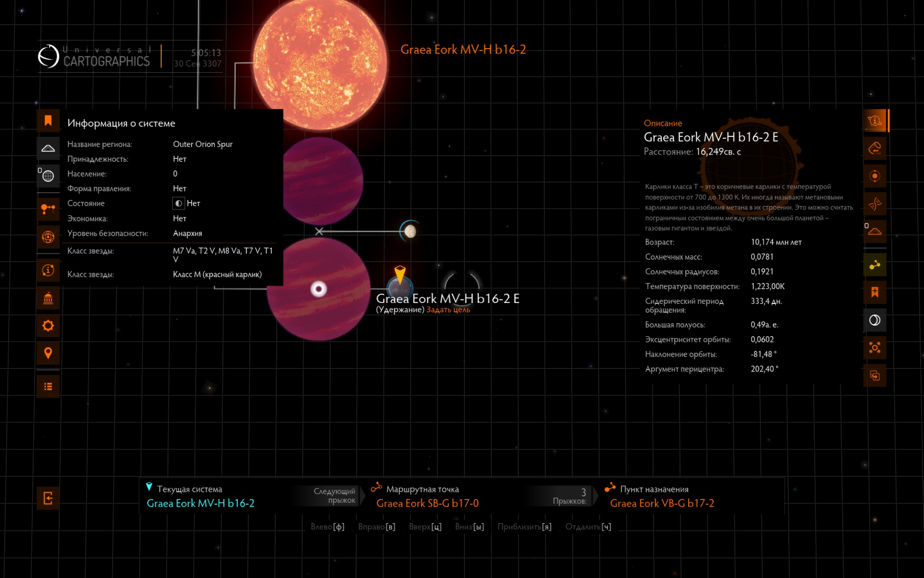
Task: Click destination Graea Eork VB-G b17-2
Action: [x=662, y=503]
